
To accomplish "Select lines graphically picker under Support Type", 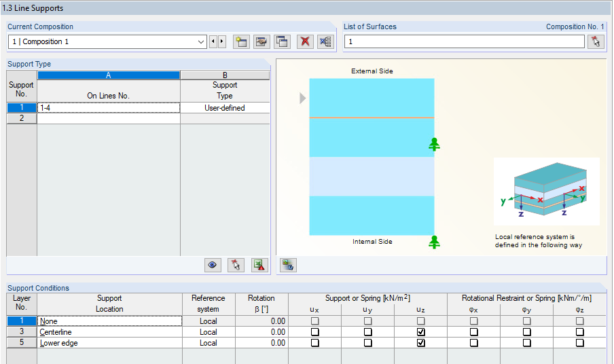I will point(236,266).
